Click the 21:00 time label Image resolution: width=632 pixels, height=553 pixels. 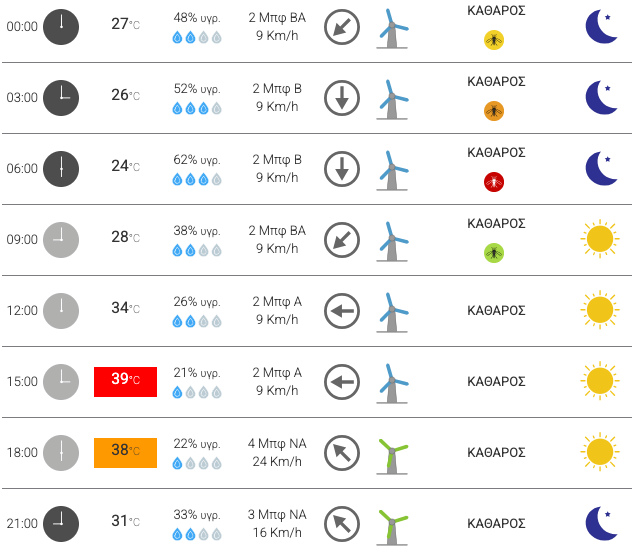(x=22, y=523)
